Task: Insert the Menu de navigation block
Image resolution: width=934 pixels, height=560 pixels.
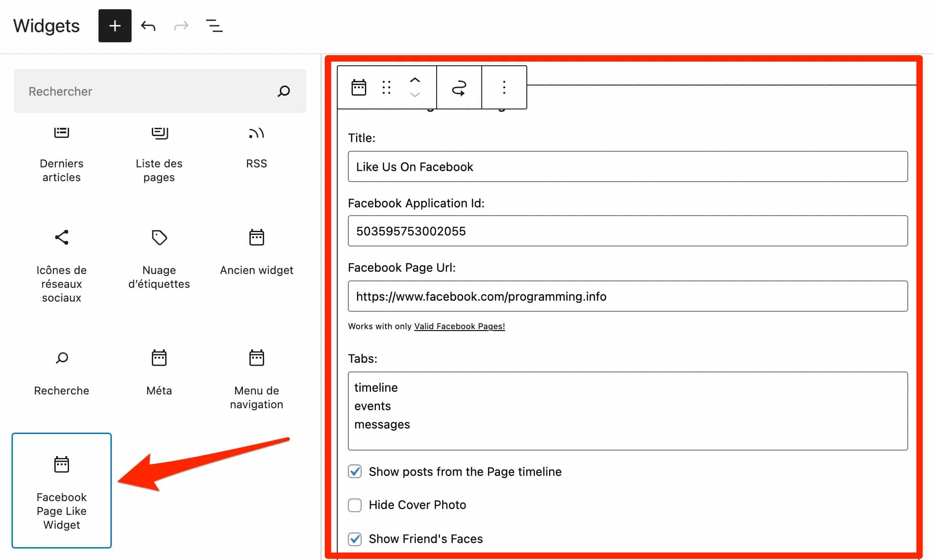Action: point(257,380)
